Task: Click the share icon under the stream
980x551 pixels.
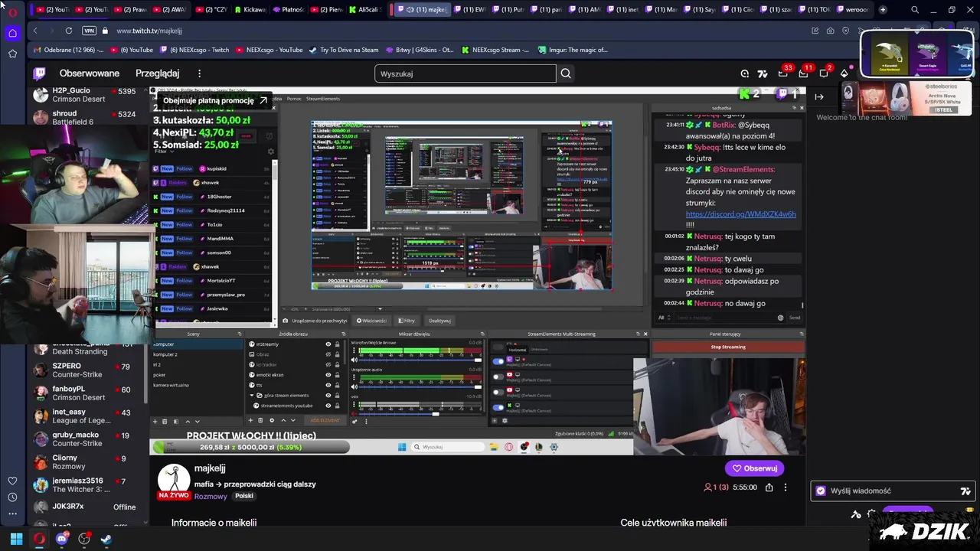Action: 769,487
